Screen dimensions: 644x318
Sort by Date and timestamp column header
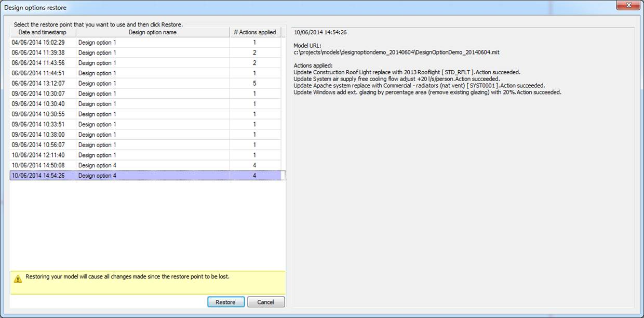(x=43, y=32)
